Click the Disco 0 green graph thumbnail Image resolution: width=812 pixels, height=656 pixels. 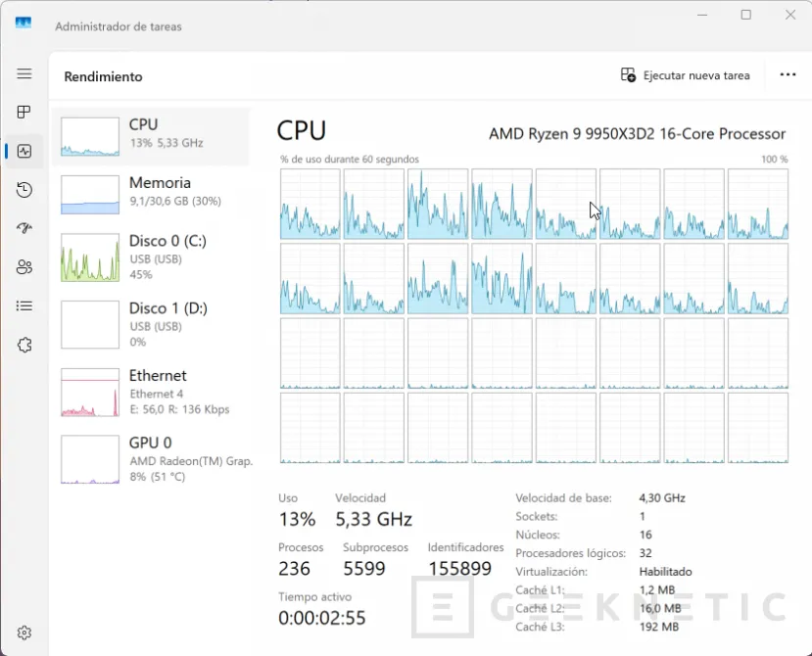coord(90,258)
